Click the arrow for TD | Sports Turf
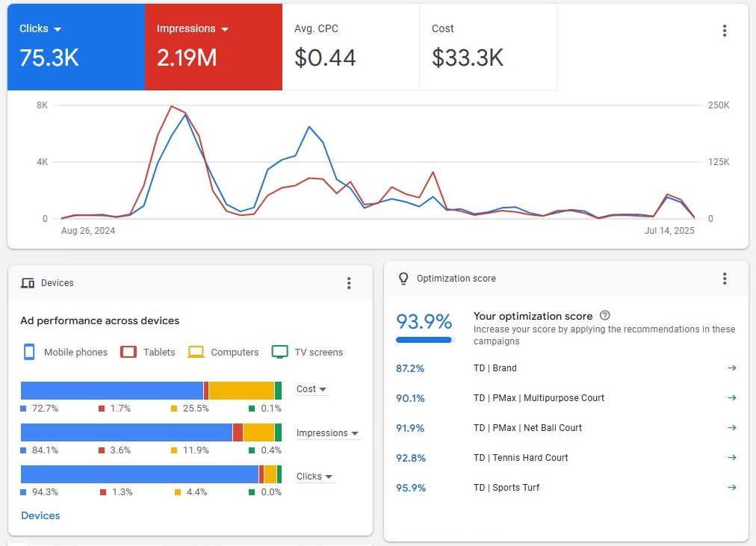 coord(731,488)
